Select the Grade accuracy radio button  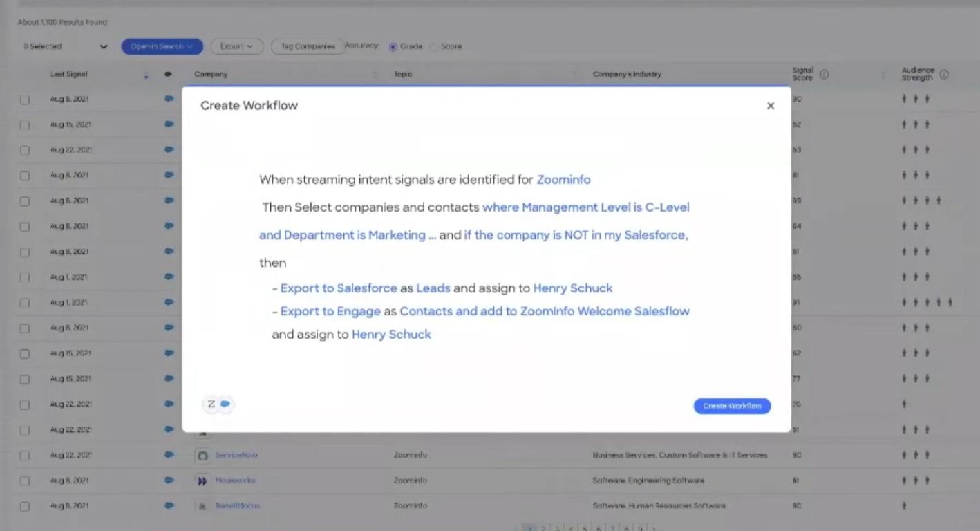click(393, 47)
